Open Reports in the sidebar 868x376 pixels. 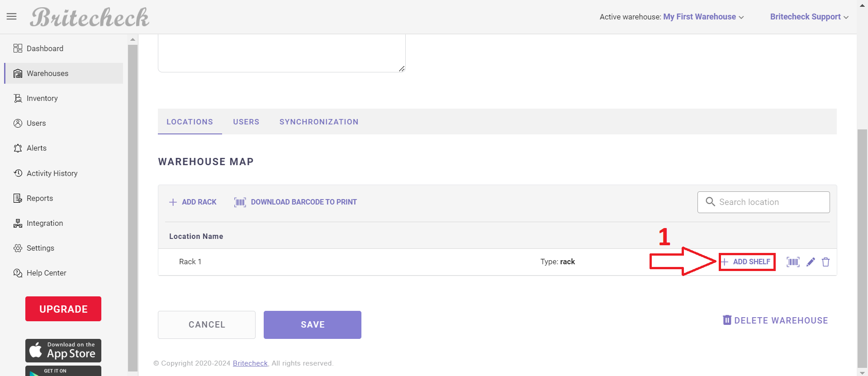pos(64,198)
